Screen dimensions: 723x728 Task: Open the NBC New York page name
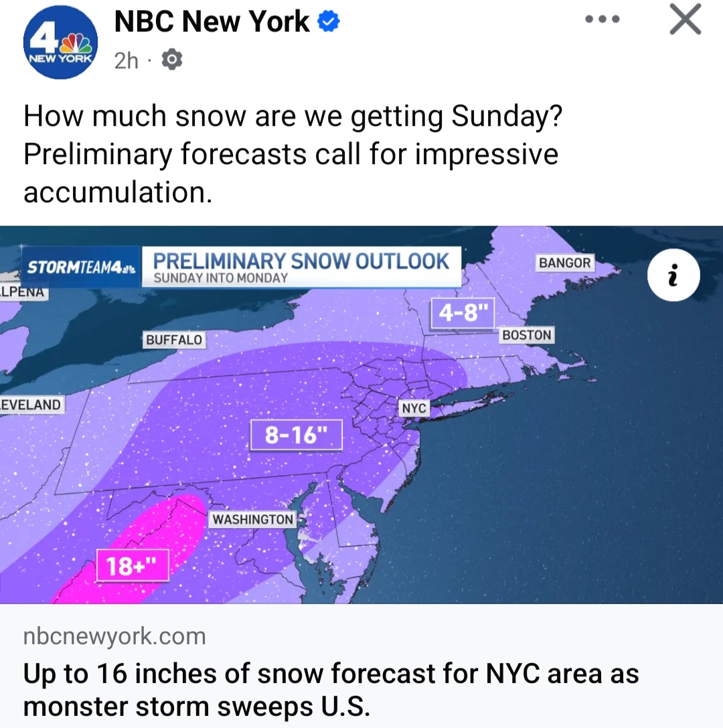point(212,22)
